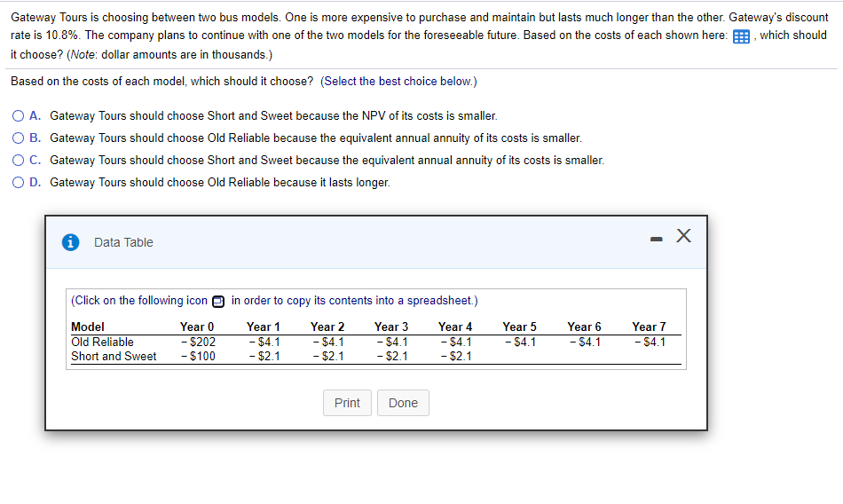Click the Year 0 column header
Screen dimensions: 843x504
point(197,327)
